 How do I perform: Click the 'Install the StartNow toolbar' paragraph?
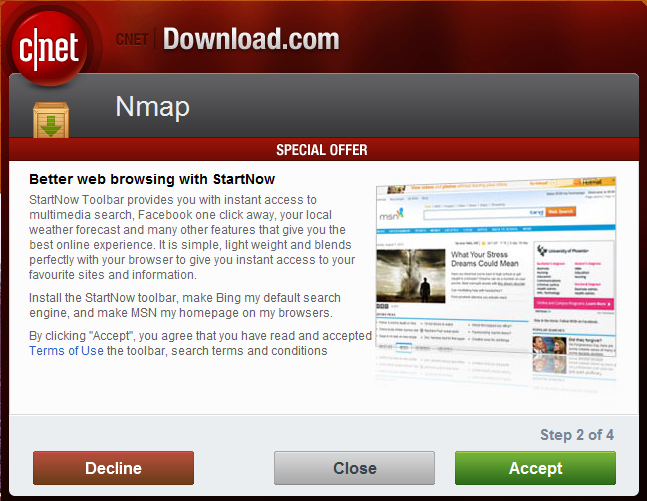point(185,305)
